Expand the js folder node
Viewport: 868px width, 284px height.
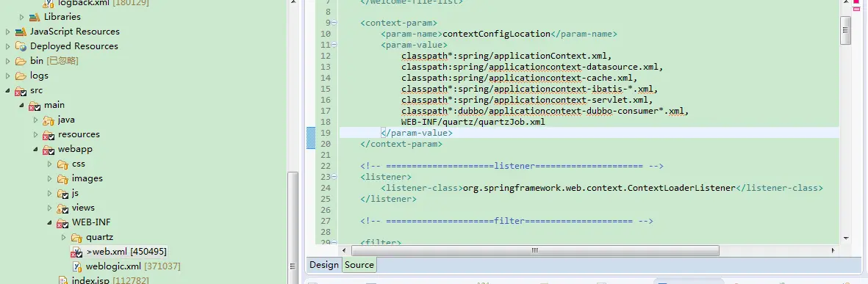point(49,194)
